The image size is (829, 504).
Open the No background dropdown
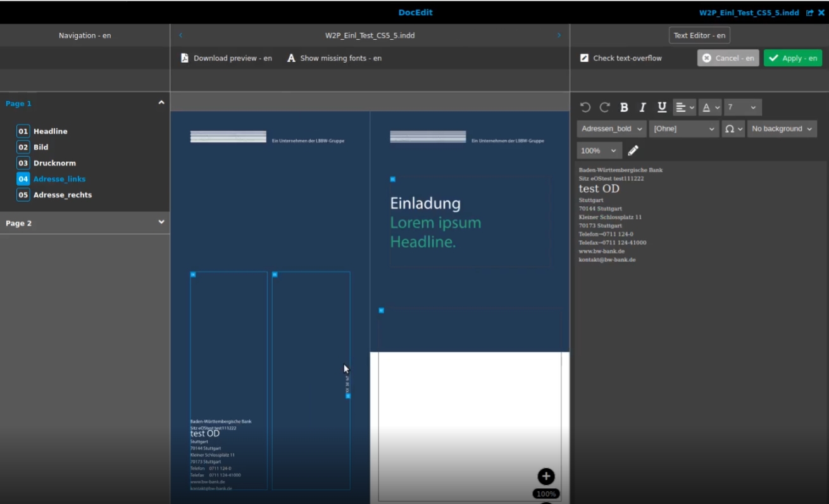[x=782, y=129]
